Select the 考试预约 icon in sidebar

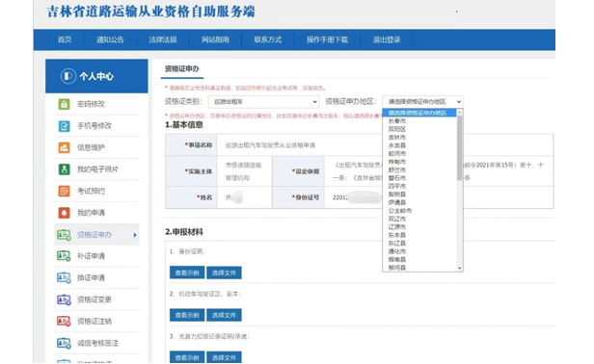click(x=64, y=191)
